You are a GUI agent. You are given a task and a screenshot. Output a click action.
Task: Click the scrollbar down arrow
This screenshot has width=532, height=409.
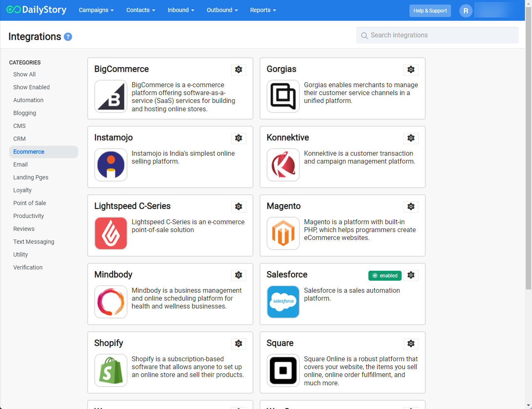pos(528,405)
